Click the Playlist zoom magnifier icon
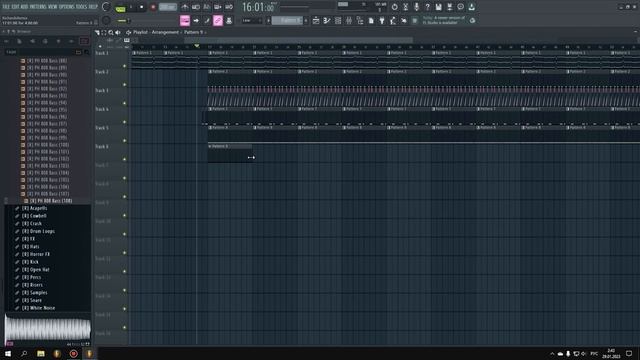Image resolution: width=640 pixels, height=360 pixels. coord(111,32)
